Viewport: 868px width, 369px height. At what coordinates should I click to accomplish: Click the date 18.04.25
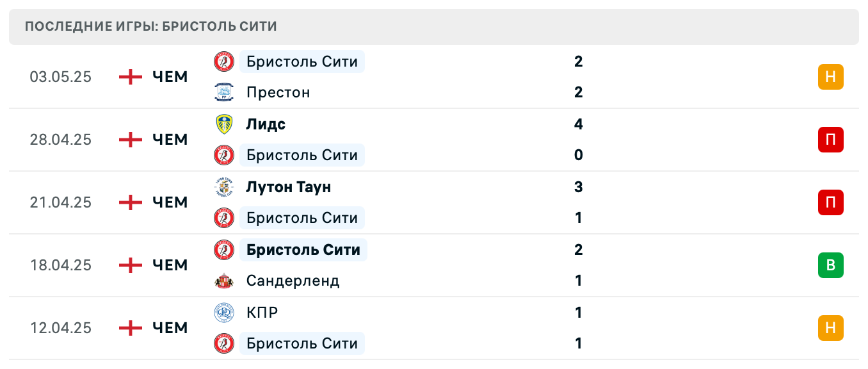pos(61,265)
